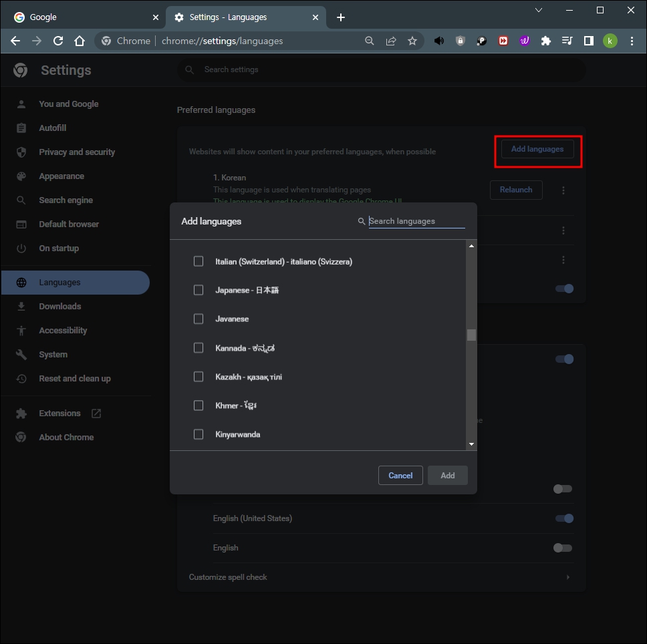Open a new tab with plus icon

click(x=341, y=17)
